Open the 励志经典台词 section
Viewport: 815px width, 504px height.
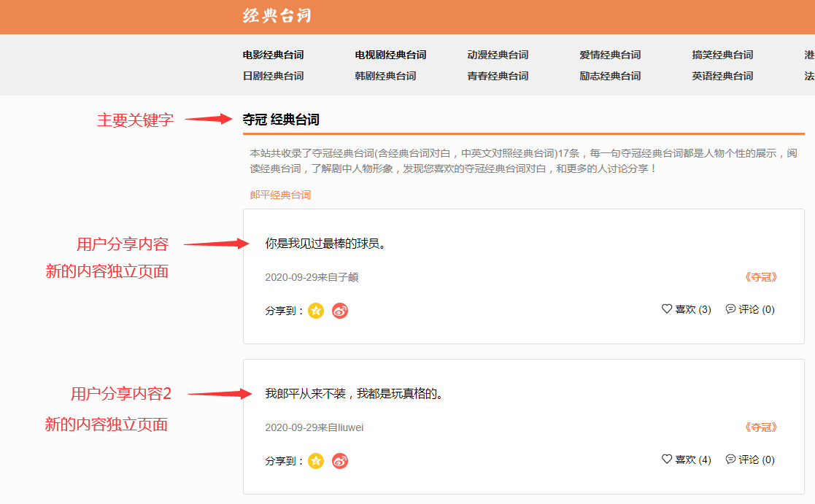(609, 75)
